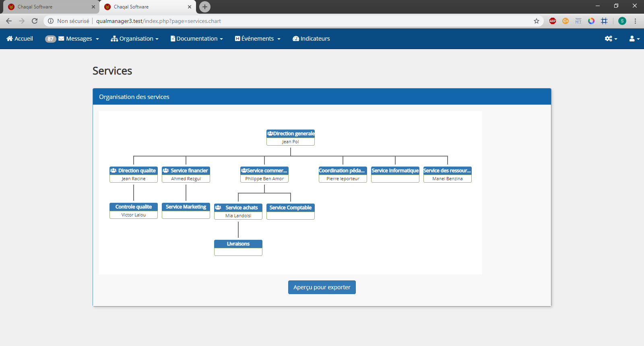644x346 pixels.
Task: Open the settings gears menu
Action: tap(610, 39)
